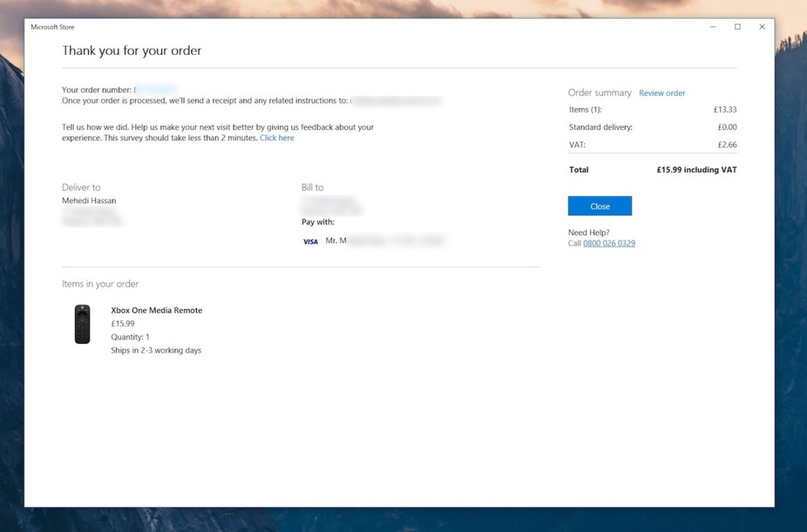Open the Review order link

pos(662,93)
